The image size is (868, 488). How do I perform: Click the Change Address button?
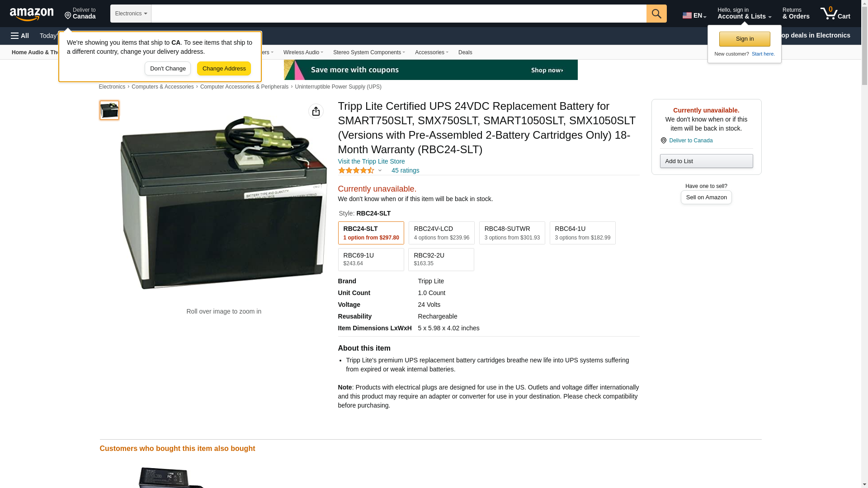(224, 69)
